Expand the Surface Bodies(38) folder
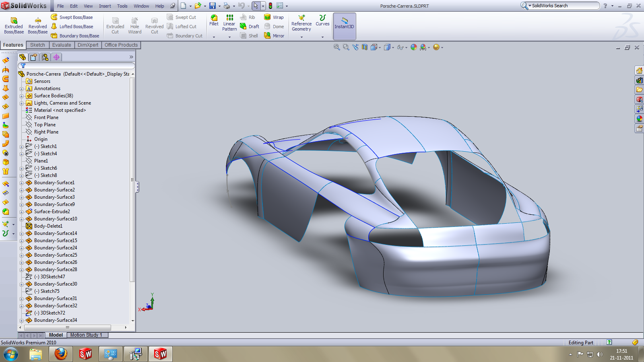 pyautogui.click(x=22, y=96)
